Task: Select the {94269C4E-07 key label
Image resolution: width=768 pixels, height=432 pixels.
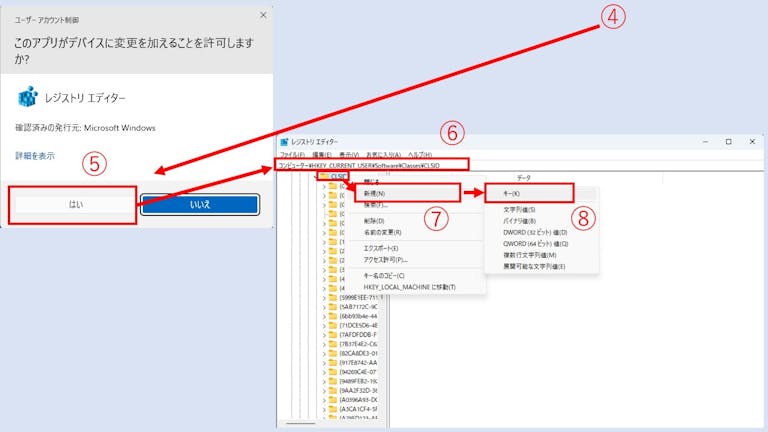Action: pos(359,372)
